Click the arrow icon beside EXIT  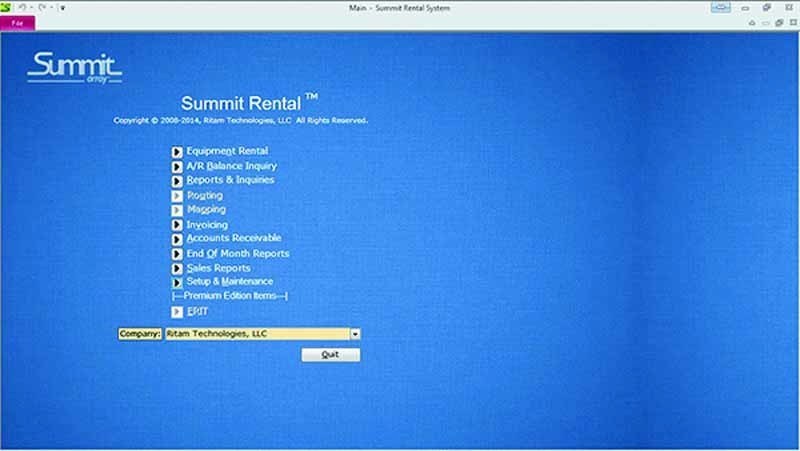177,312
